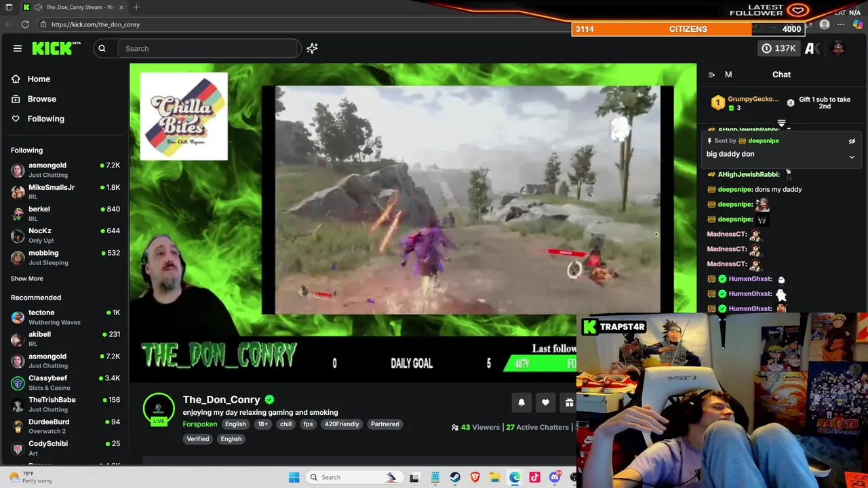Image resolution: width=868 pixels, height=488 pixels.
Task: Open Brave browser from the taskbar
Action: (475, 477)
